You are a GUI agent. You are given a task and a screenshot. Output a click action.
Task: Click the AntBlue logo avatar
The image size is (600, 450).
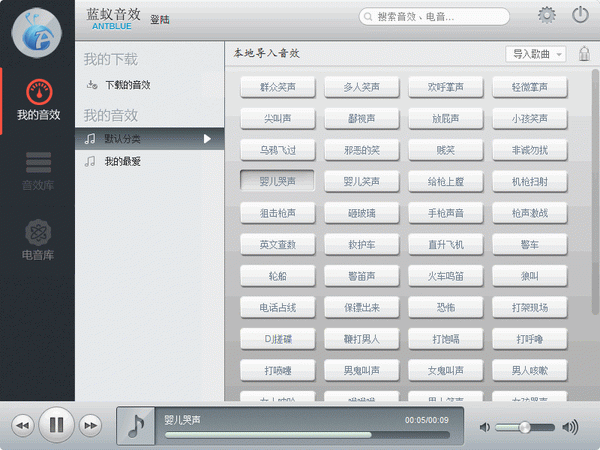tap(37, 33)
